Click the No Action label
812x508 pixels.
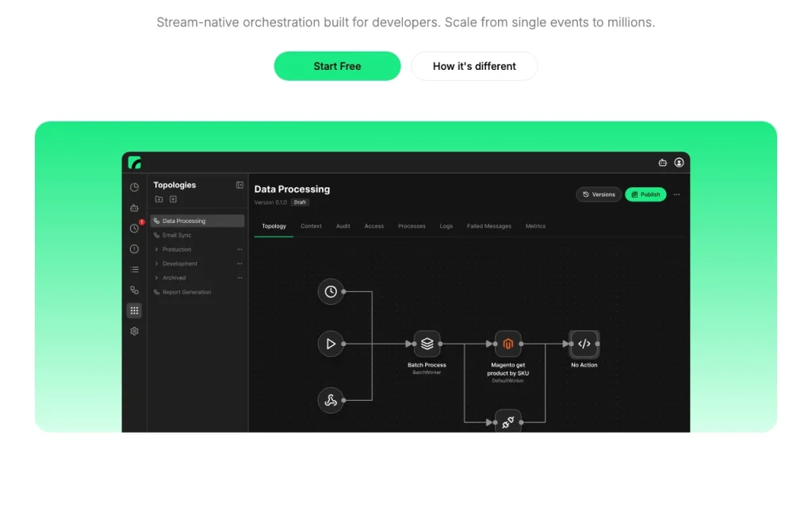point(584,365)
